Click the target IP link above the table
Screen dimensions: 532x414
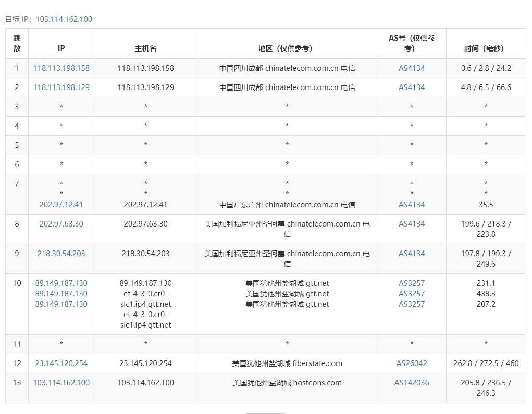coord(64,19)
